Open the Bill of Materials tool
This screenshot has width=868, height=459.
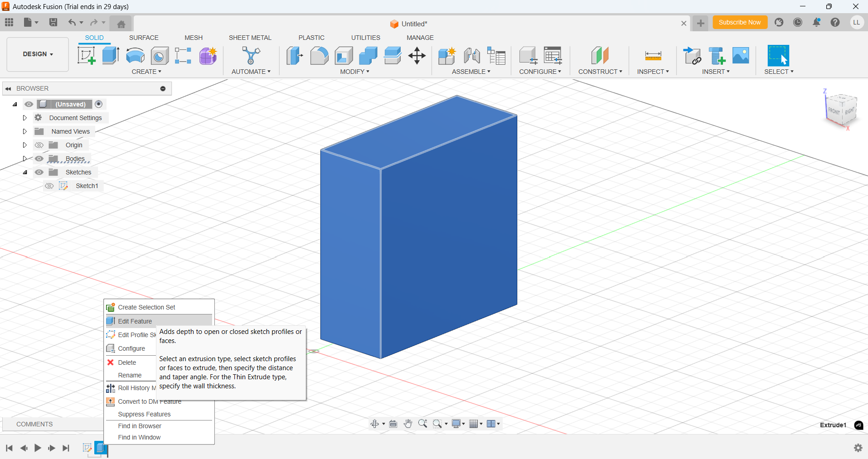click(x=496, y=56)
